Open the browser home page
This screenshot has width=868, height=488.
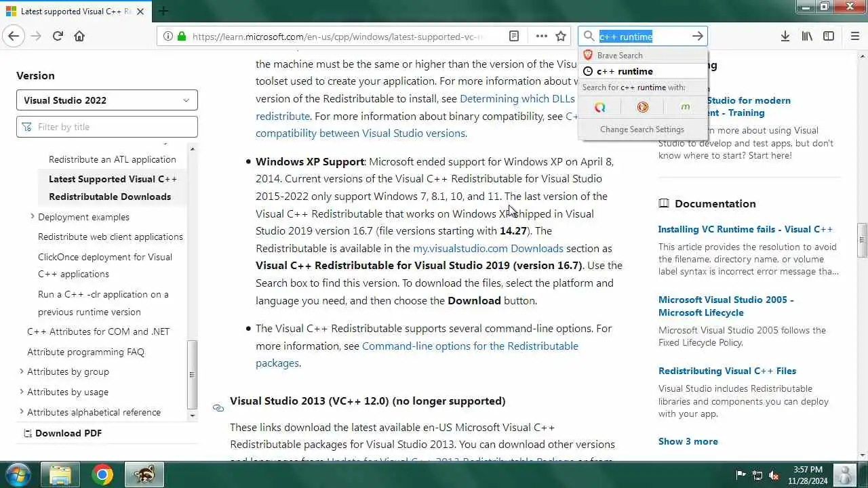pyautogui.click(x=79, y=36)
